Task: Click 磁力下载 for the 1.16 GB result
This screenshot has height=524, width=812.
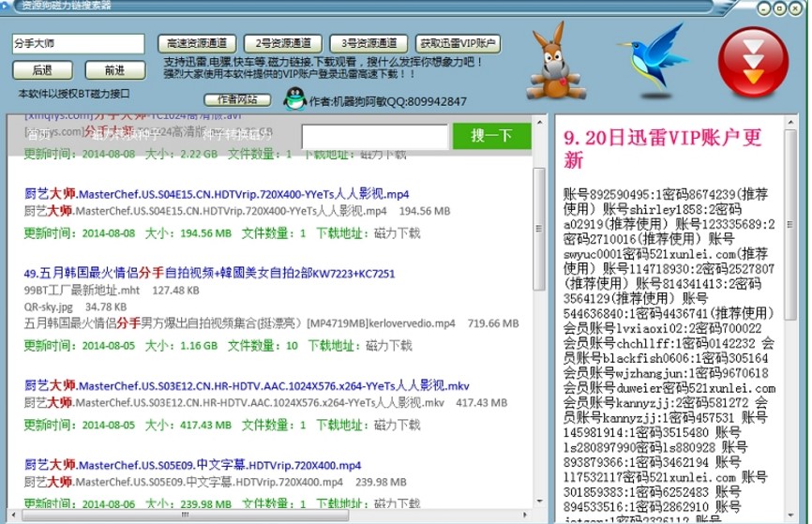Action: coord(388,345)
